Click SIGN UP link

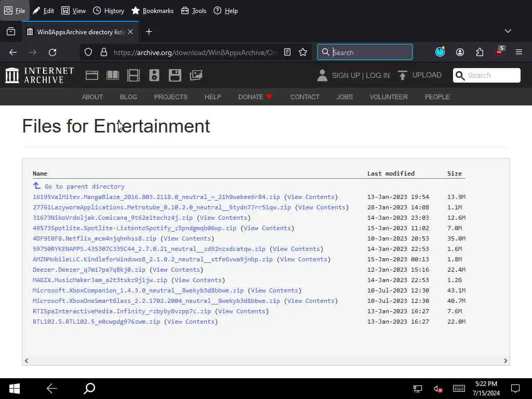click(x=345, y=75)
